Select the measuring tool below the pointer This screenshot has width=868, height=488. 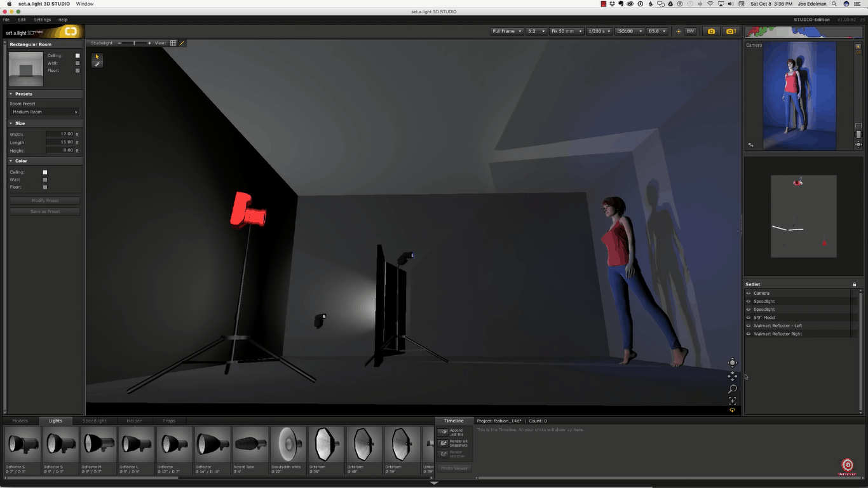pyautogui.click(x=97, y=64)
